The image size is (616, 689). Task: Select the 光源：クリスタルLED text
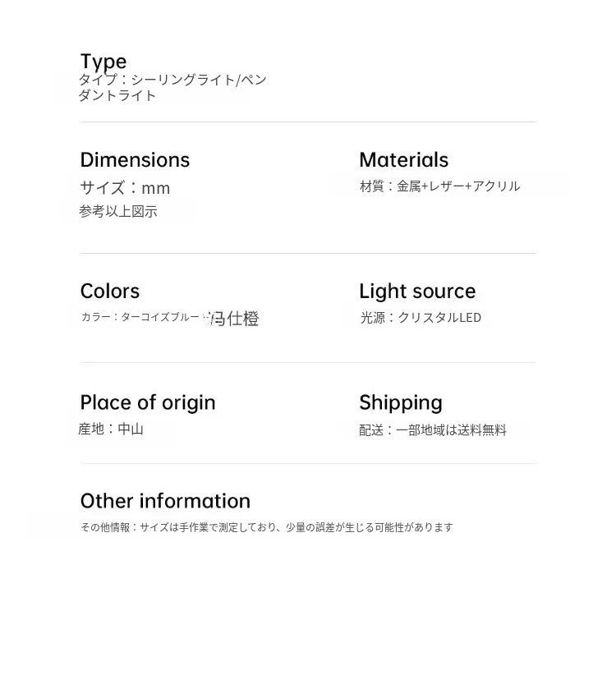[x=421, y=317]
